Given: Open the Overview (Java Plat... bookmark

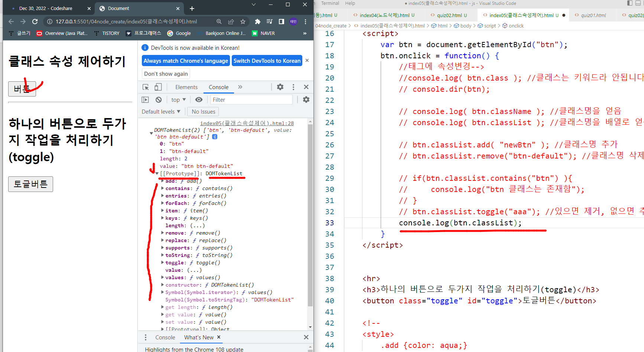Looking at the screenshot, I should point(62,33).
